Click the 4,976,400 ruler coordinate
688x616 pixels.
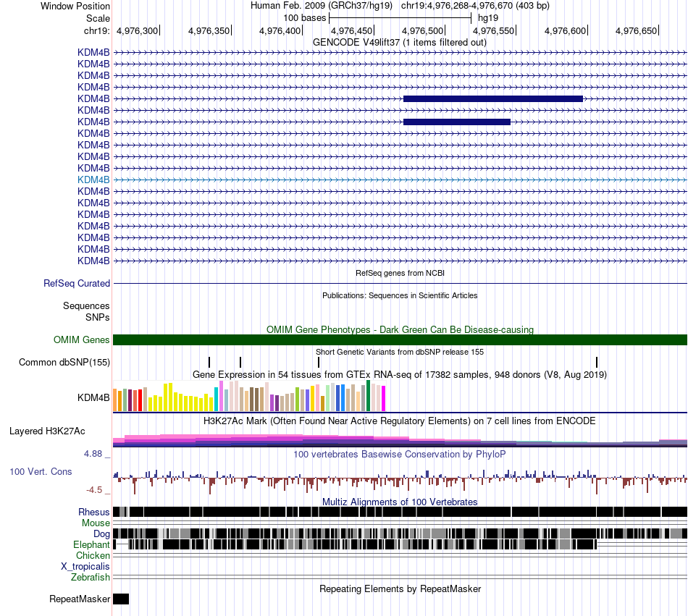(280, 30)
